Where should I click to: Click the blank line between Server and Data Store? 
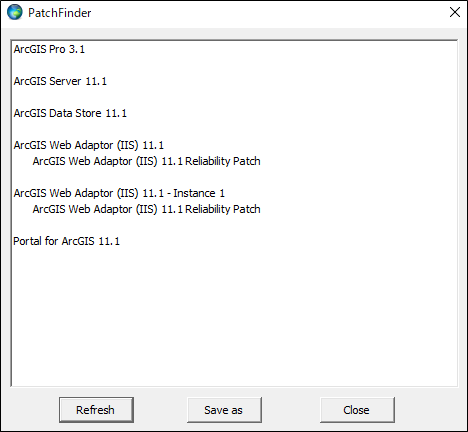point(234,97)
